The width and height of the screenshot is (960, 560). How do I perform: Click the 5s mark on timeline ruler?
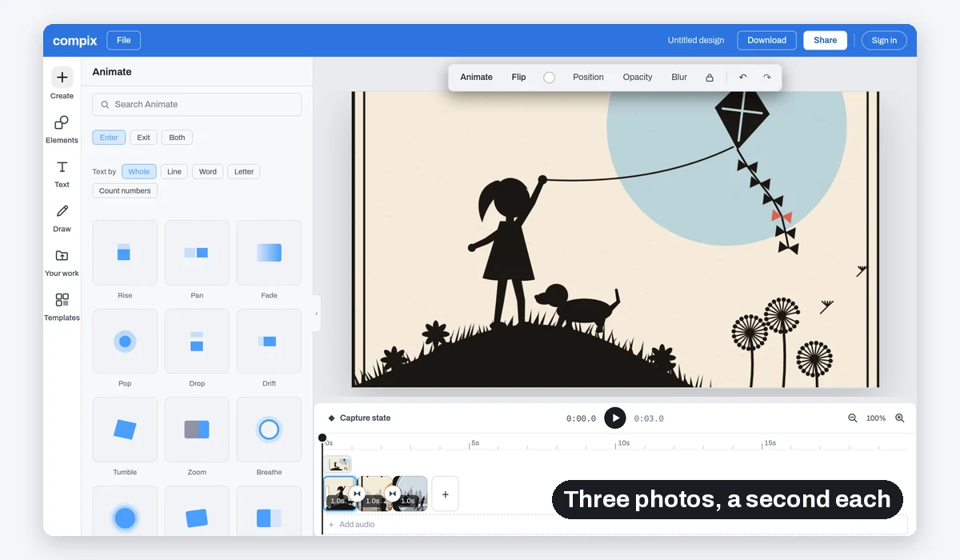pyautogui.click(x=474, y=442)
